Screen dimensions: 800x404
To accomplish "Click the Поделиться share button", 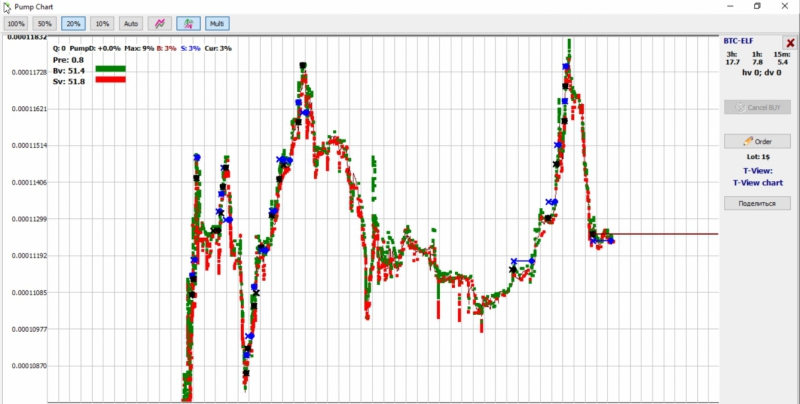I will [x=757, y=203].
